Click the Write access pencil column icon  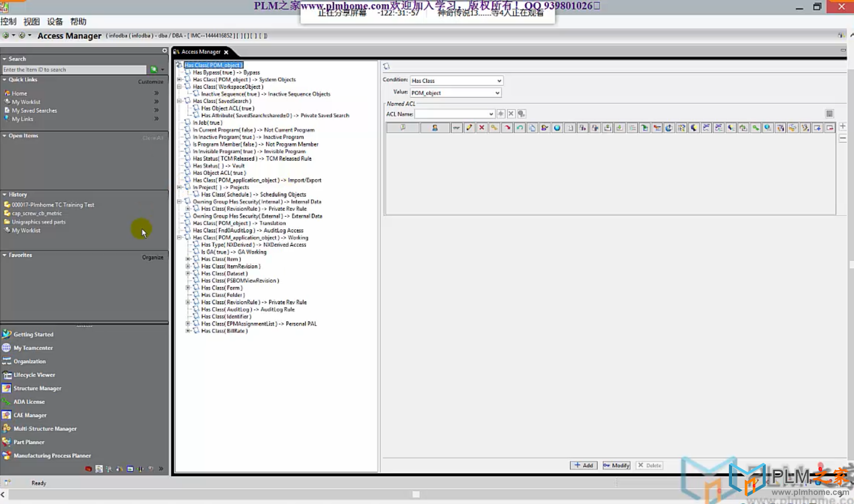(x=469, y=128)
